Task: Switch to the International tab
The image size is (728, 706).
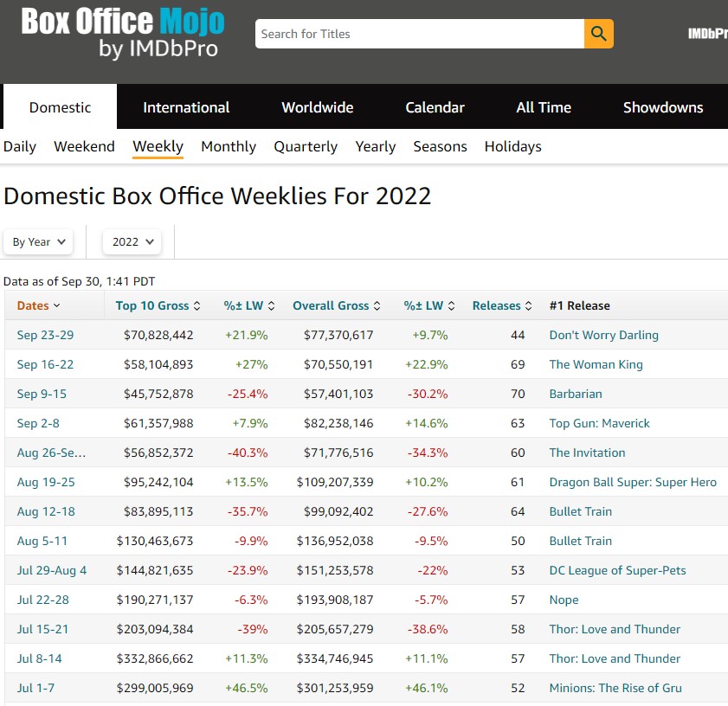Action: coord(186,107)
